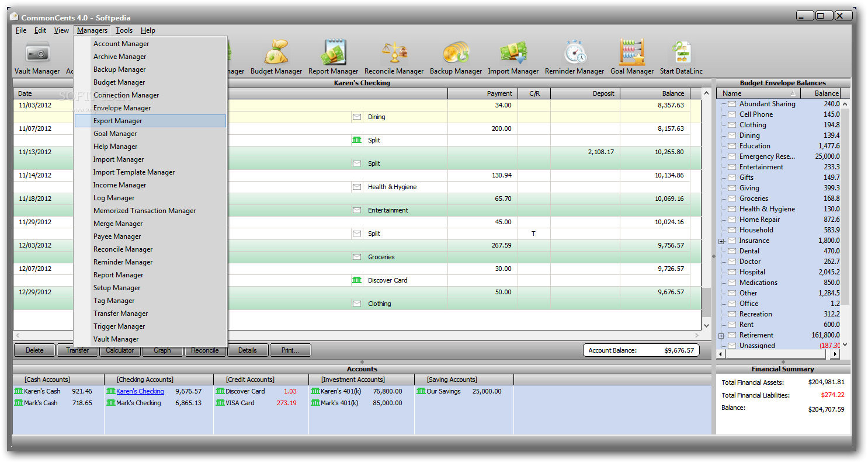The height and width of the screenshot is (463, 868).
Task: Click the [Credit Accounts] column heading
Action: click(250, 380)
